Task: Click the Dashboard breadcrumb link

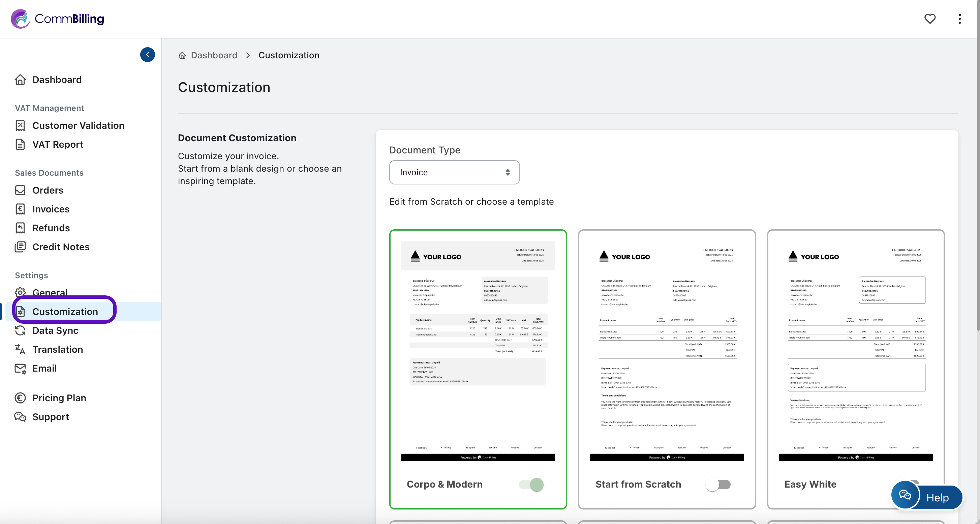Action: pos(214,56)
